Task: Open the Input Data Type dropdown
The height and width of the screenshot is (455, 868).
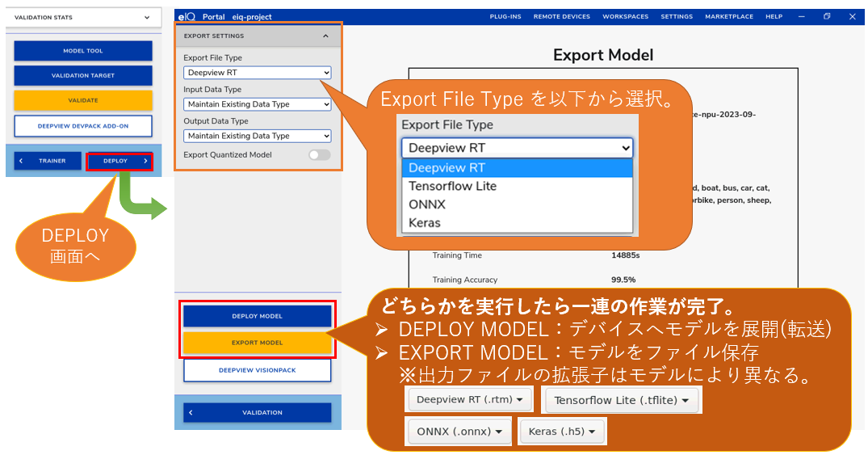Action: [x=258, y=104]
